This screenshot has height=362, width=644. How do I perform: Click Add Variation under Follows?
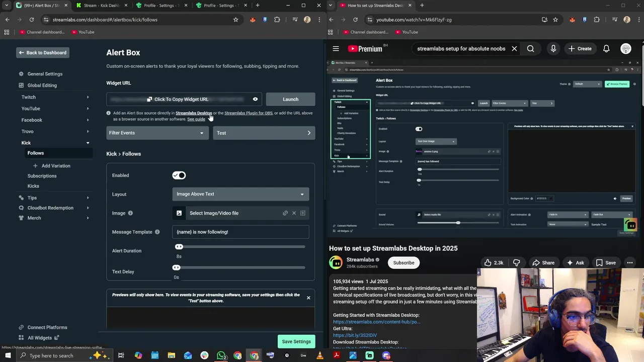tap(51, 166)
